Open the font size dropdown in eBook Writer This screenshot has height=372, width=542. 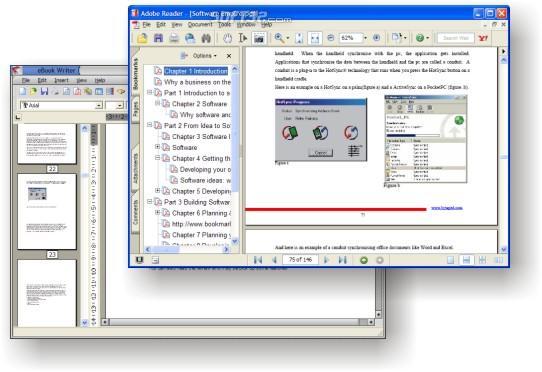click(x=120, y=105)
